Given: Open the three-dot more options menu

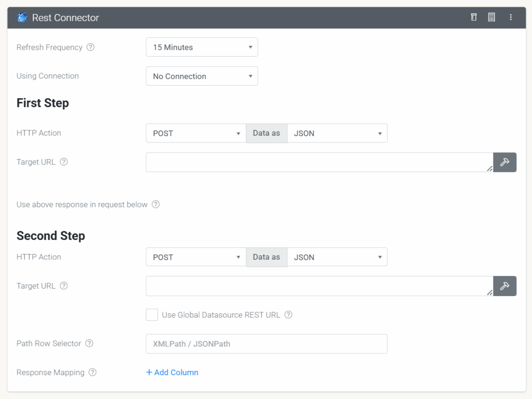Looking at the screenshot, I should click(511, 17).
